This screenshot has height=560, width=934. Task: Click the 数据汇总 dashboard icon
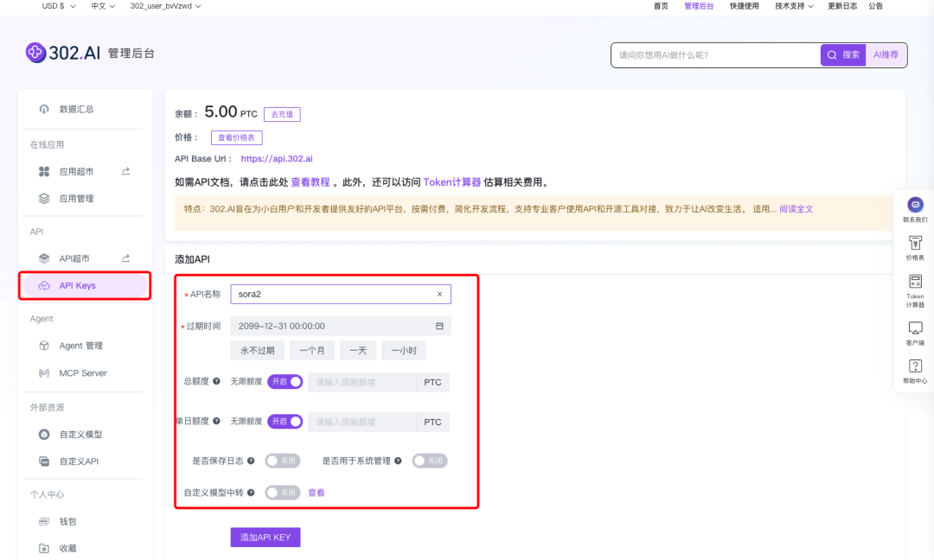point(44,109)
